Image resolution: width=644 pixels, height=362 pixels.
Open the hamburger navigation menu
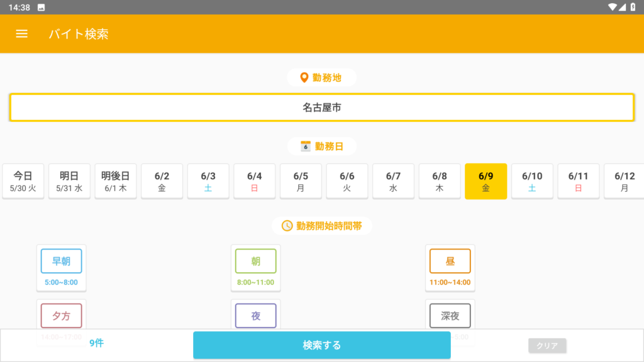(21, 34)
